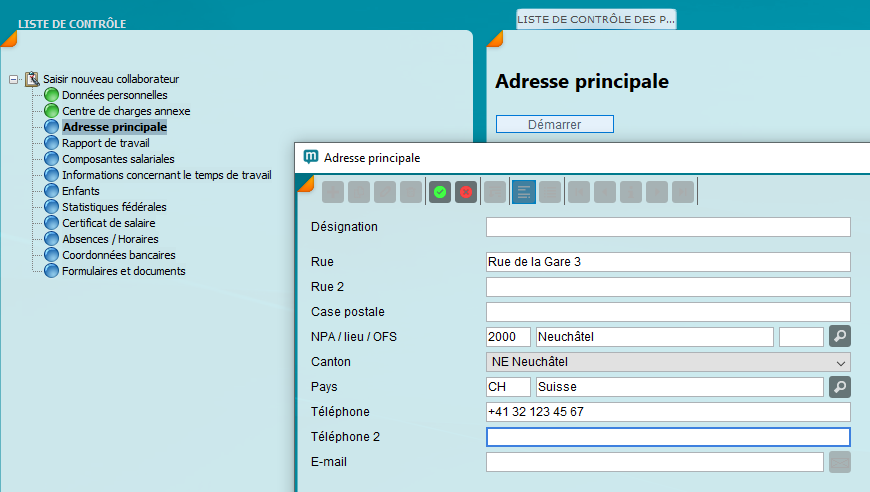Select Données personnelles in the checklist
This screenshot has height=492, width=870.
coord(114,95)
